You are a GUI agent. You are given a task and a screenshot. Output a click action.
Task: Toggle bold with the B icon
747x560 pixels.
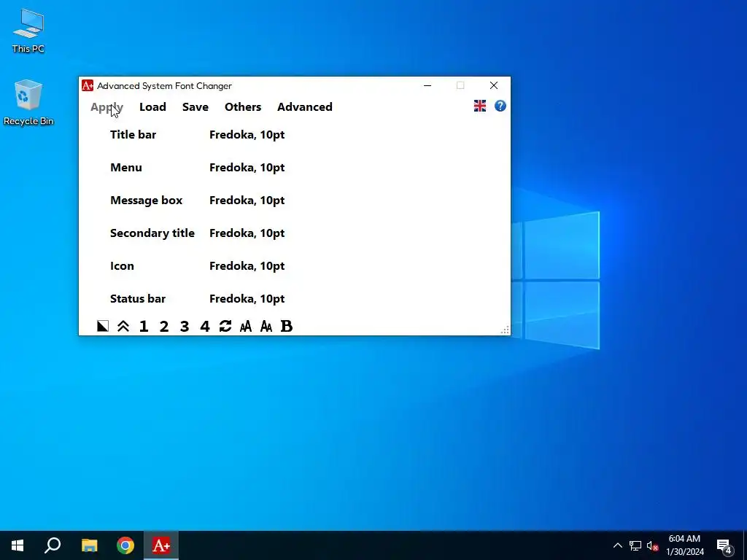(286, 326)
